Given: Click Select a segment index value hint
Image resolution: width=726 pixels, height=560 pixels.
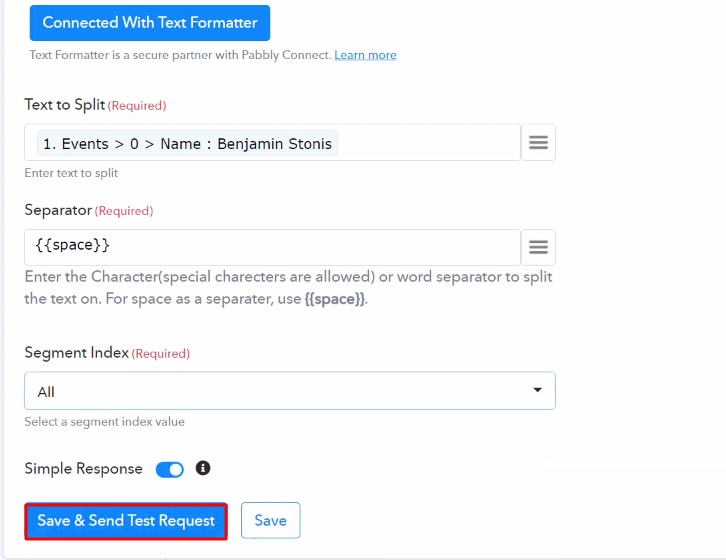Looking at the screenshot, I should [x=105, y=422].
